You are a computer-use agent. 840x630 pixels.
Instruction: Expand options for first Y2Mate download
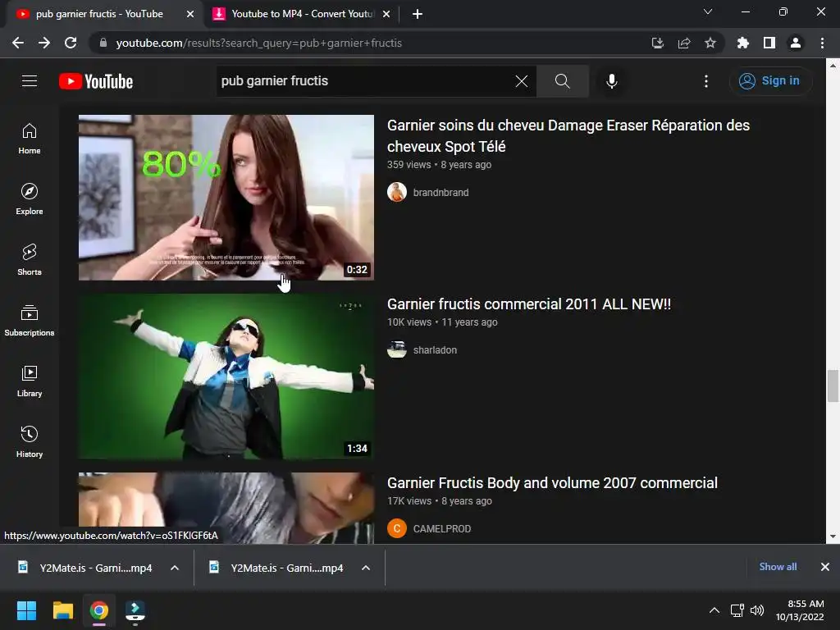tap(175, 568)
